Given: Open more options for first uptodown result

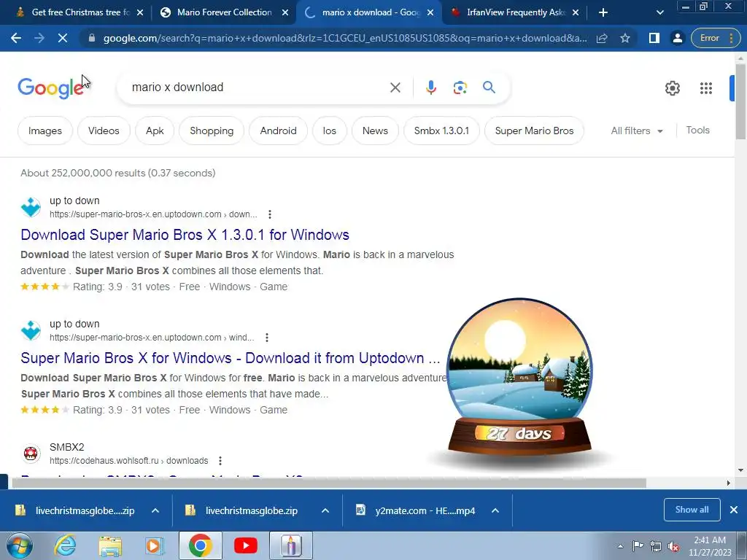Looking at the screenshot, I should tap(270, 214).
